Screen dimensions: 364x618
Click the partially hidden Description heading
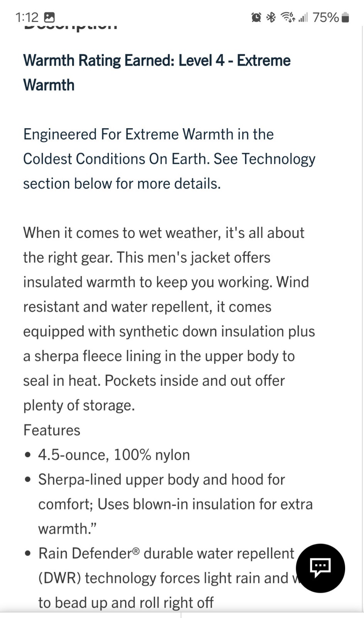[71, 27]
